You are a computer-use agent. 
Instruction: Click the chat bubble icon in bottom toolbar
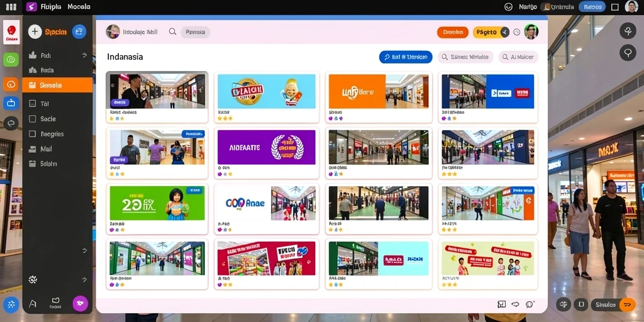tap(530, 304)
